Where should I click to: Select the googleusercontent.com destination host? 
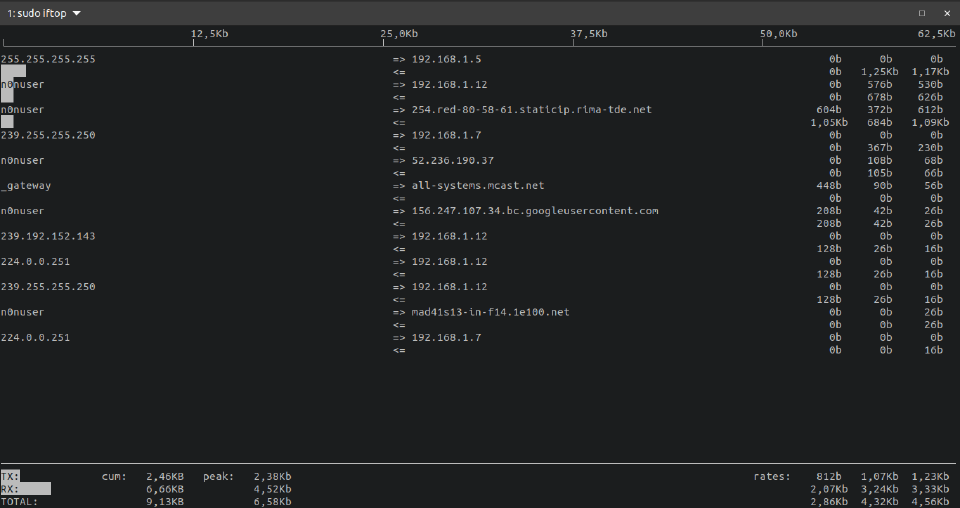535,211
